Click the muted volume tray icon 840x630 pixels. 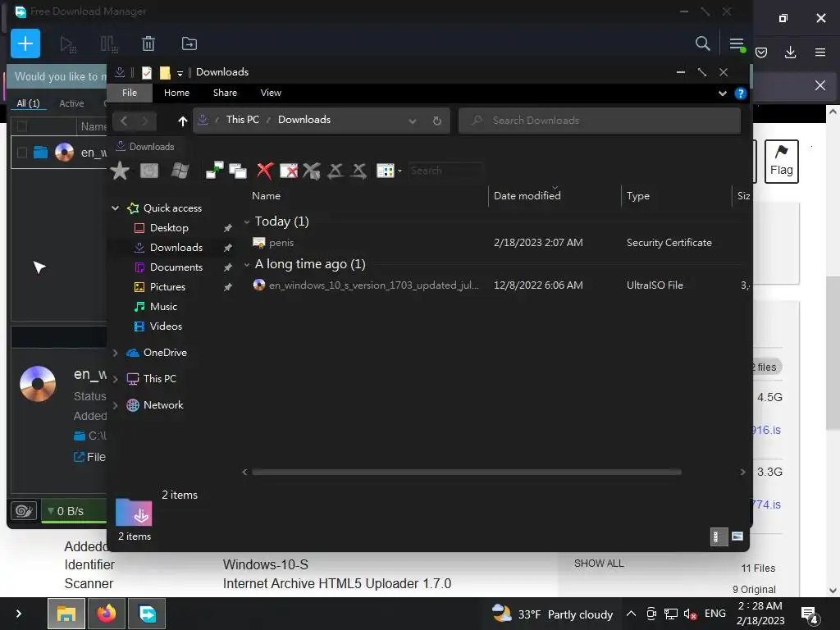coord(689,614)
